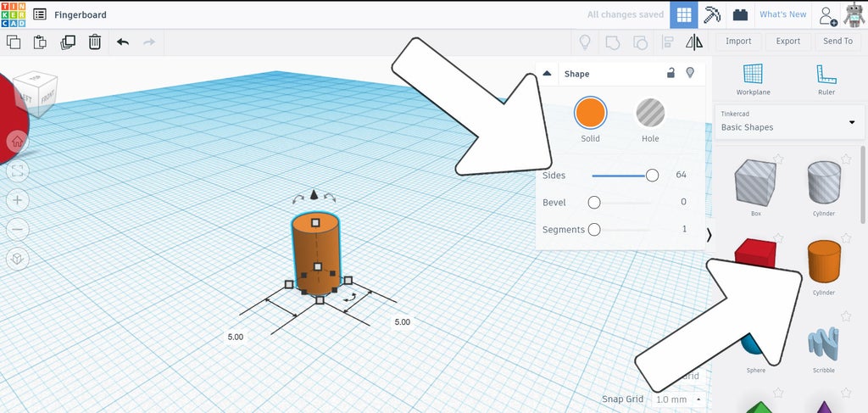The height and width of the screenshot is (413, 868).
Task: Click the view cube FRONT face
Action: click(x=47, y=98)
